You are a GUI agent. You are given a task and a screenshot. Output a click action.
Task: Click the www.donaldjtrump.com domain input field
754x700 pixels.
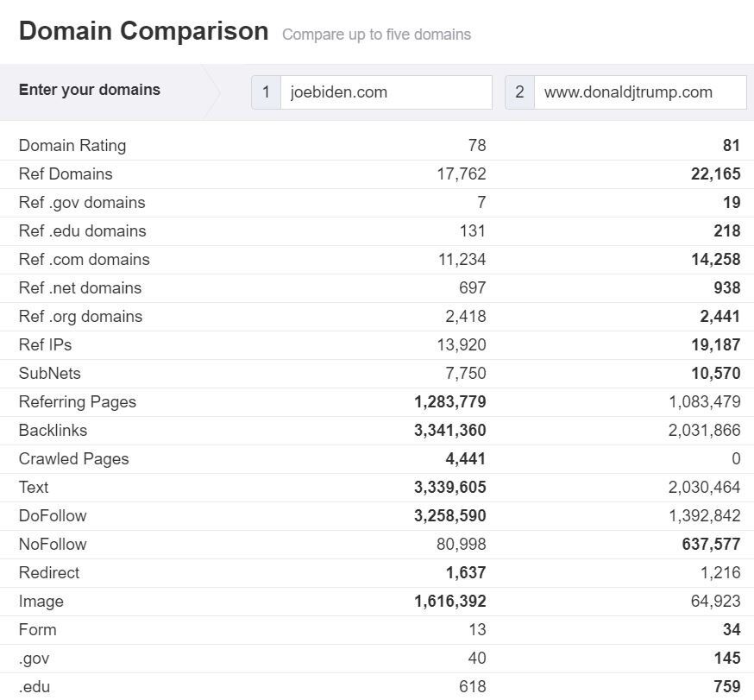pyautogui.click(x=640, y=91)
